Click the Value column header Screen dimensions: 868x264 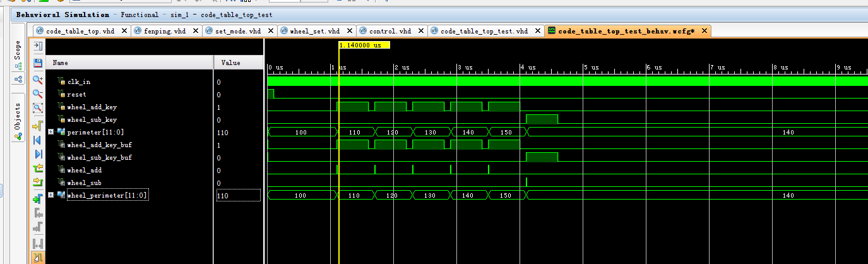point(238,63)
